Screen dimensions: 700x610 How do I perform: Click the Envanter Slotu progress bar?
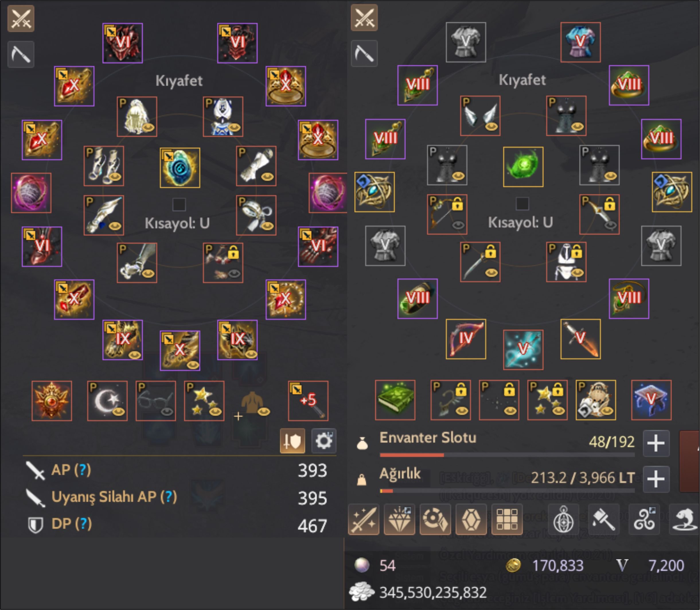point(507,455)
